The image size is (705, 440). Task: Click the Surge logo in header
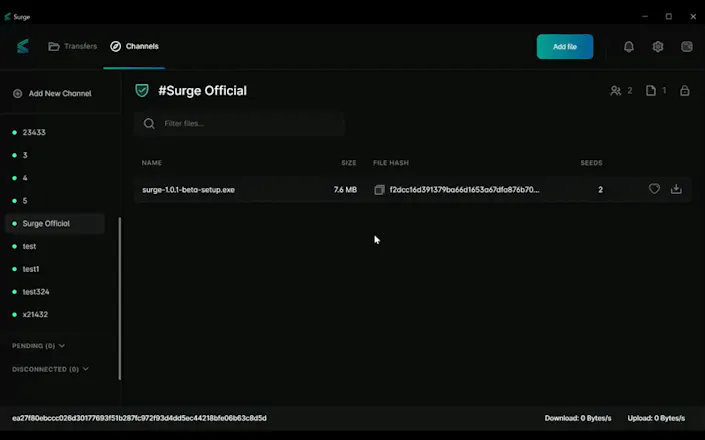pyautogui.click(x=23, y=46)
